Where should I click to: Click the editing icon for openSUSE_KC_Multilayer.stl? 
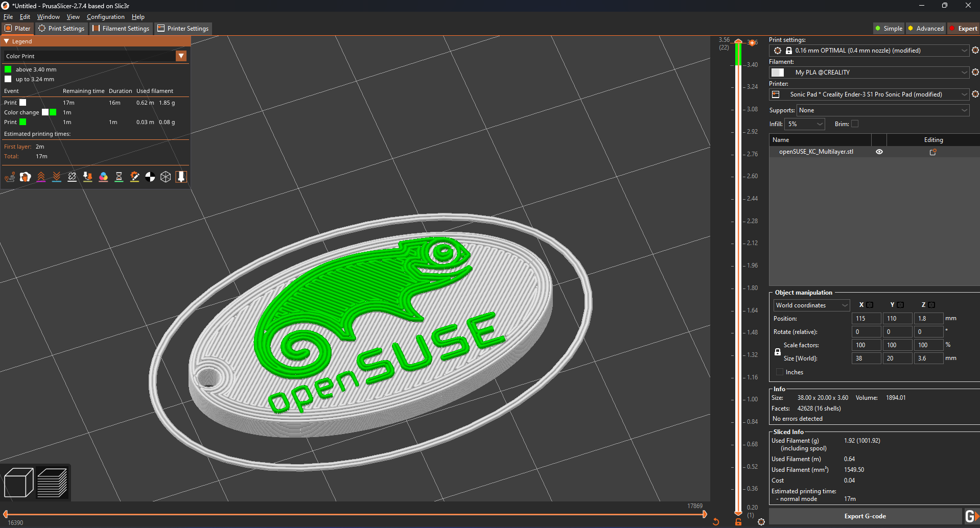pos(933,152)
